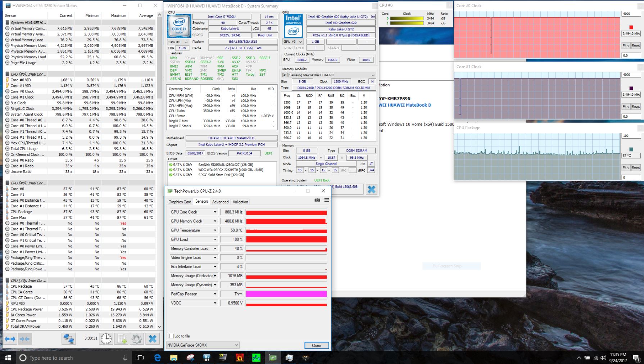
Task: Click the Intel Graphics logo in System Summary
Action: [x=293, y=26]
